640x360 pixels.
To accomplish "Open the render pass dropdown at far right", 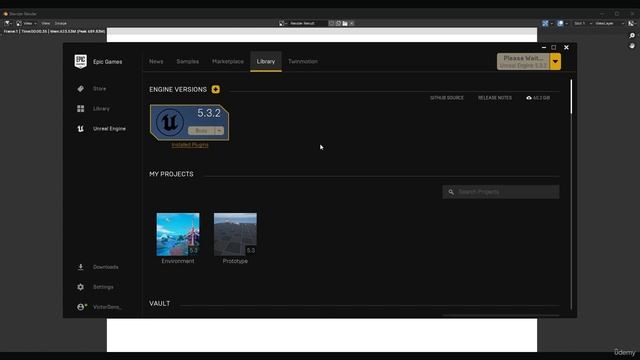I will point(631,23).
